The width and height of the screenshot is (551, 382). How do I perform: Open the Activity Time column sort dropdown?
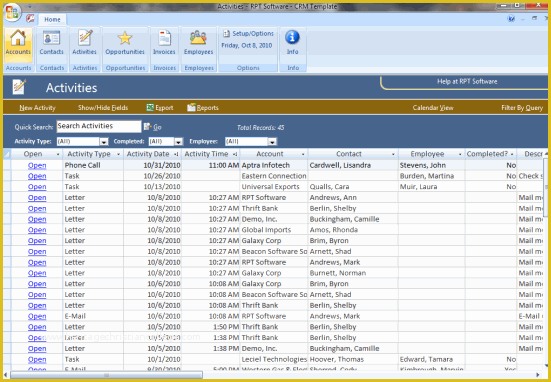pyautogui.click(x=235, y=154)
